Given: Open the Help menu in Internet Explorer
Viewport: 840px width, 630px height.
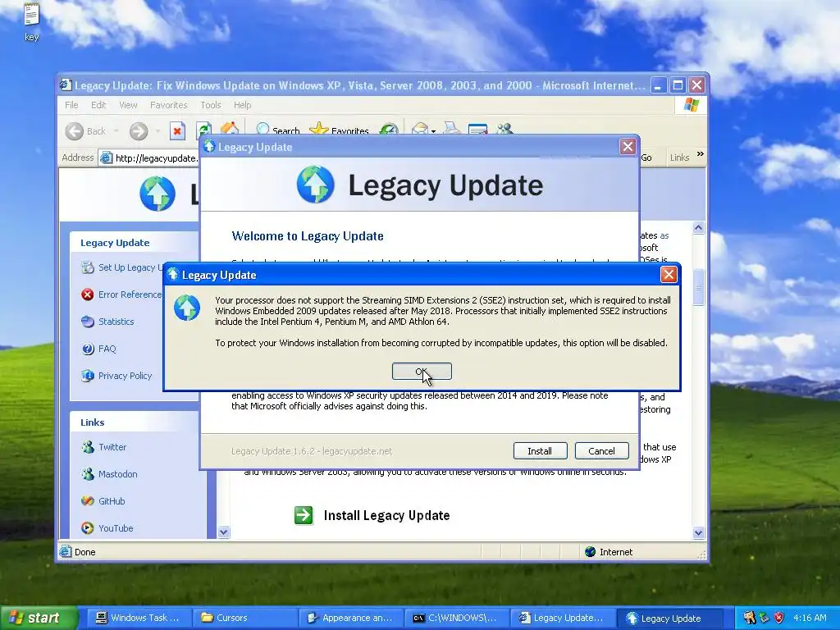Looking at the screenshot, I should (x=242, y=105).
